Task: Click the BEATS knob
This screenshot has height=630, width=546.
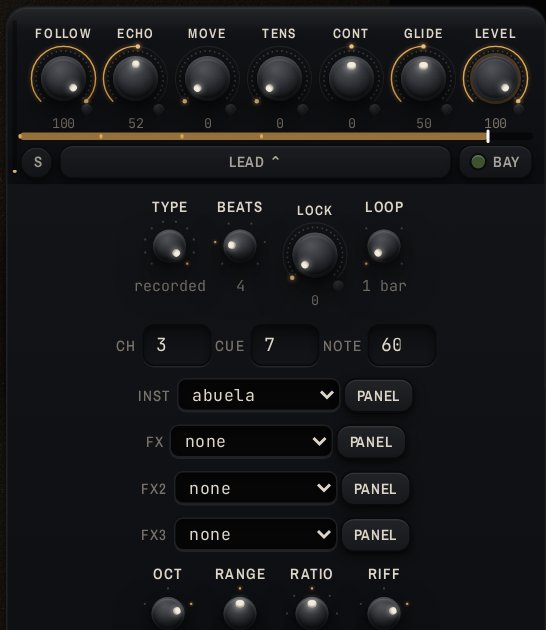Action: (239, 245)
